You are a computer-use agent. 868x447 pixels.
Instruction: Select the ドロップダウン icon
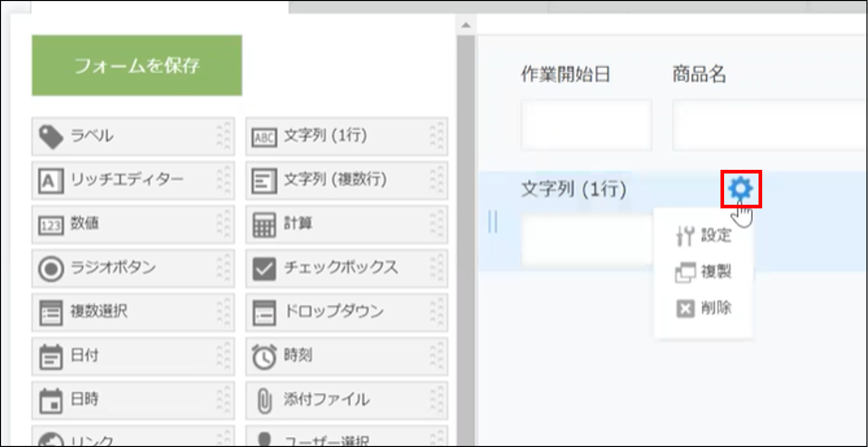[x=264, y=313]
